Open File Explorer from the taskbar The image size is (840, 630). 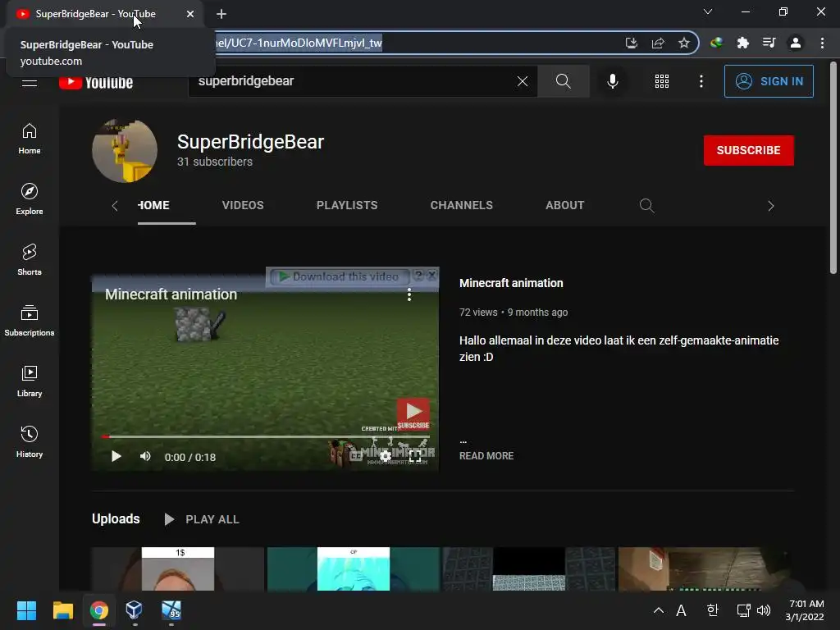(x=62, y=610)
